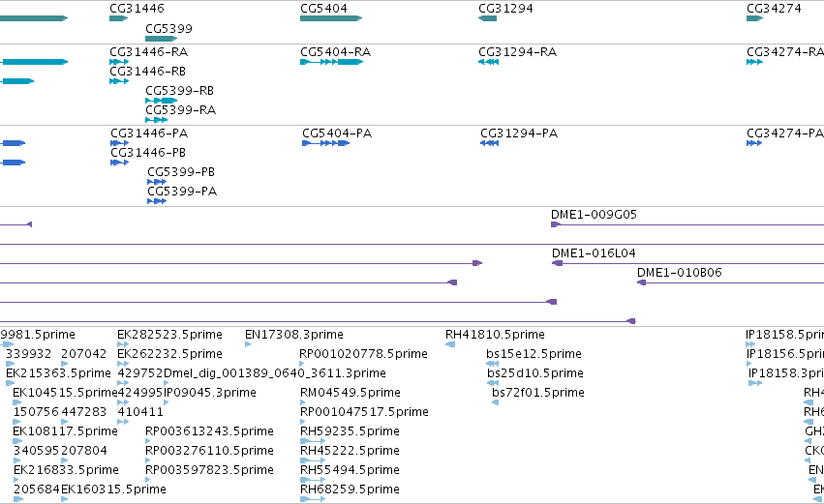This screenshot has height=504, width=824.
Task: Click EST RH68259.5prime
Action: point(350,490)
